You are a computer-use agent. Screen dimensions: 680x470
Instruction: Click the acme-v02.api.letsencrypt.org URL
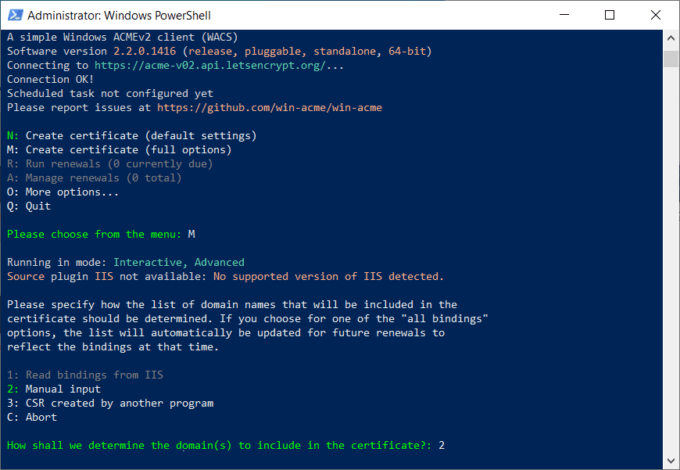pos(210,65)
